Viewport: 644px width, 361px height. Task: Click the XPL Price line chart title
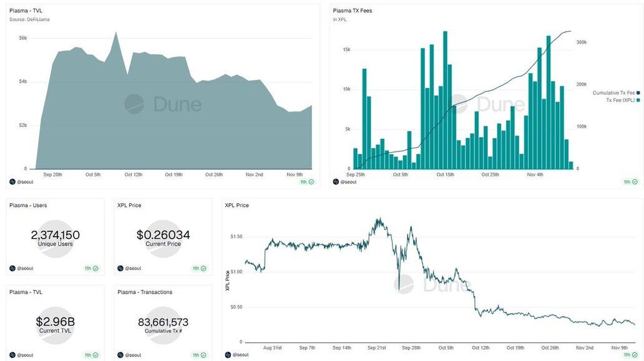[x=237, y=205]
